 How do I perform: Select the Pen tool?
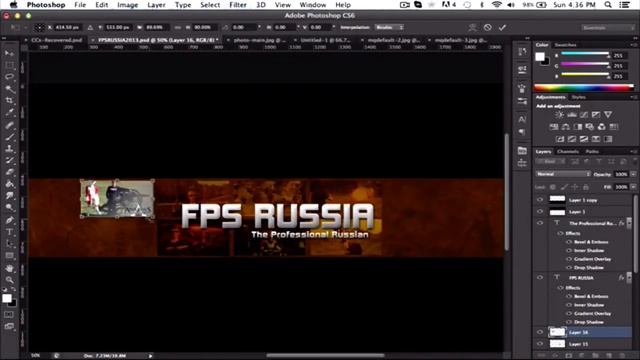tap(9, 220)
